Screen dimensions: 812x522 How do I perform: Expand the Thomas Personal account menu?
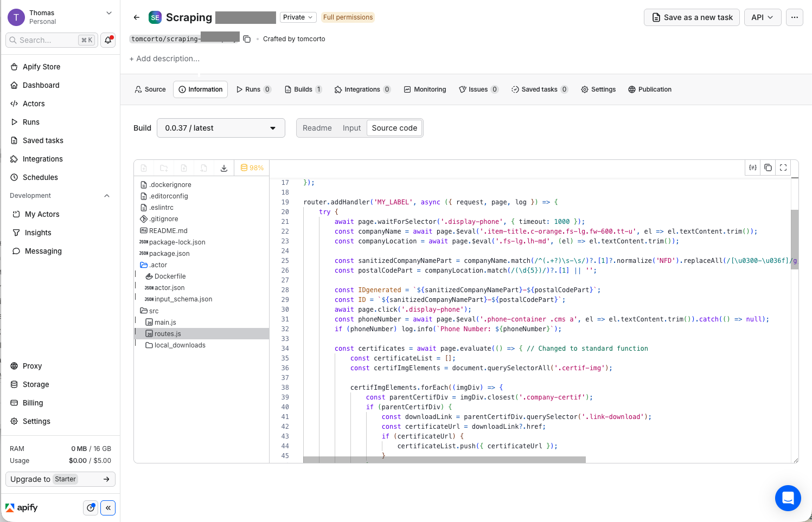(x=60, y=17)
